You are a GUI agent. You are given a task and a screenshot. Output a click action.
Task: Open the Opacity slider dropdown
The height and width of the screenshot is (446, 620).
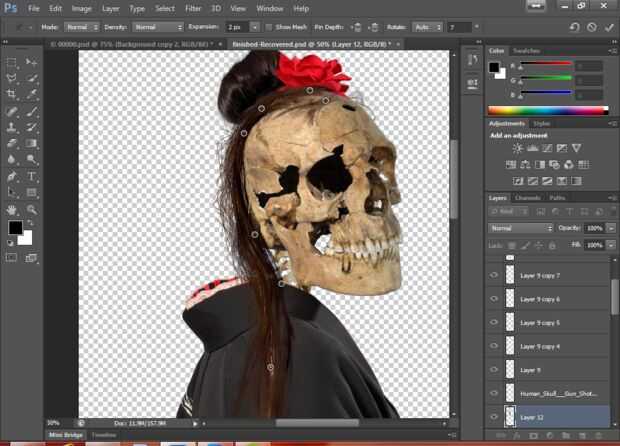(x=611, y=228)
